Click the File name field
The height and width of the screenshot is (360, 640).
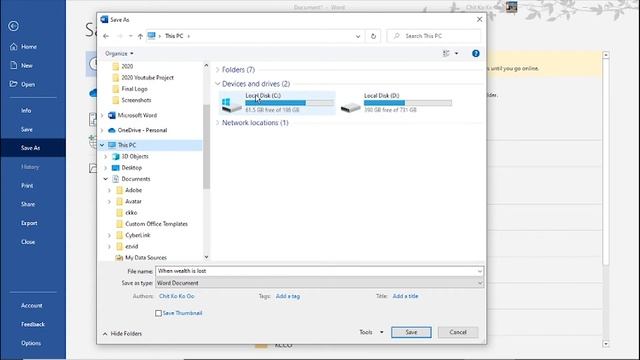click(x=319, y=271)
